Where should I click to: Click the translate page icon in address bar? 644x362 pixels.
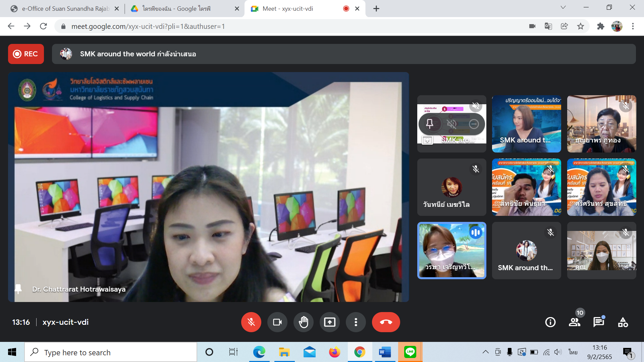[x=548, y=26]
